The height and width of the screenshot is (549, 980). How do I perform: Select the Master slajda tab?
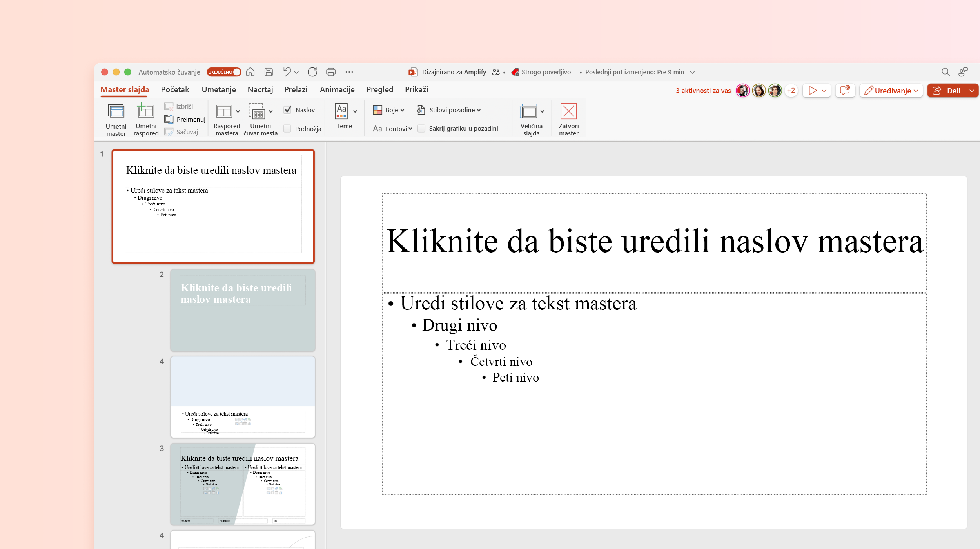(x=125, y=89)
